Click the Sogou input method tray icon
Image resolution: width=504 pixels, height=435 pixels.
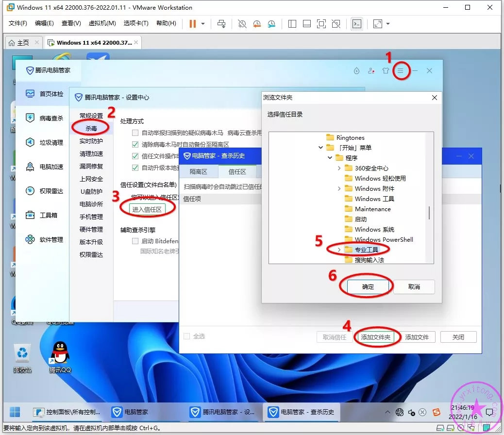(x=437, y=412)
